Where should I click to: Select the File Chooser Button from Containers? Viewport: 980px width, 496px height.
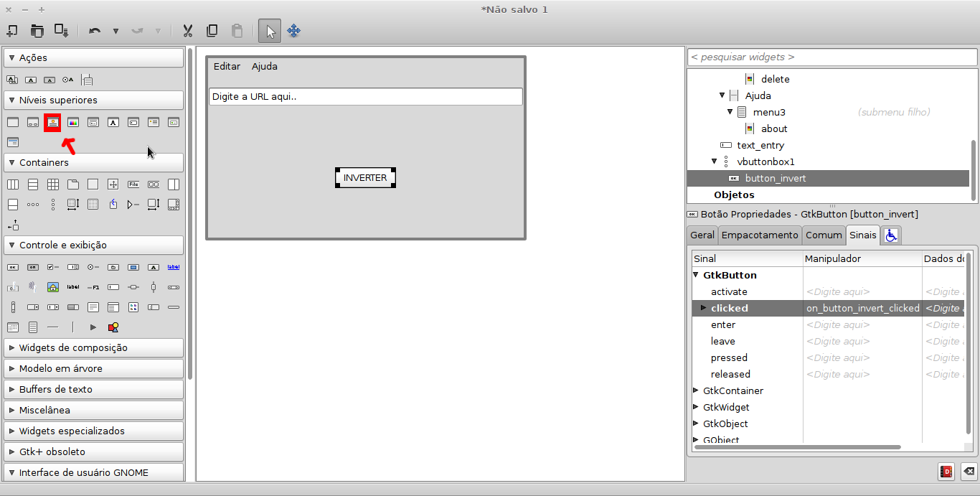coord(133,184)
